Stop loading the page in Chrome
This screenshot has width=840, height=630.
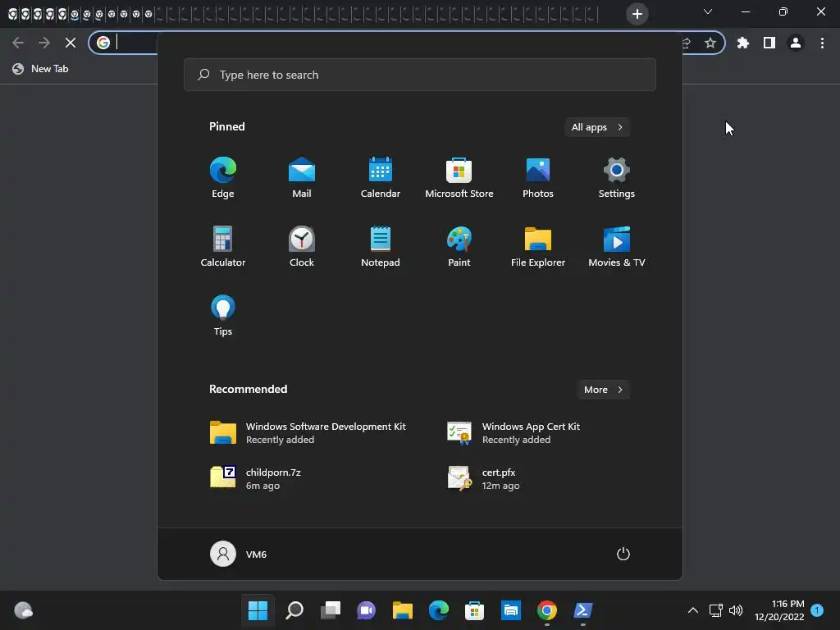[71, 43]
